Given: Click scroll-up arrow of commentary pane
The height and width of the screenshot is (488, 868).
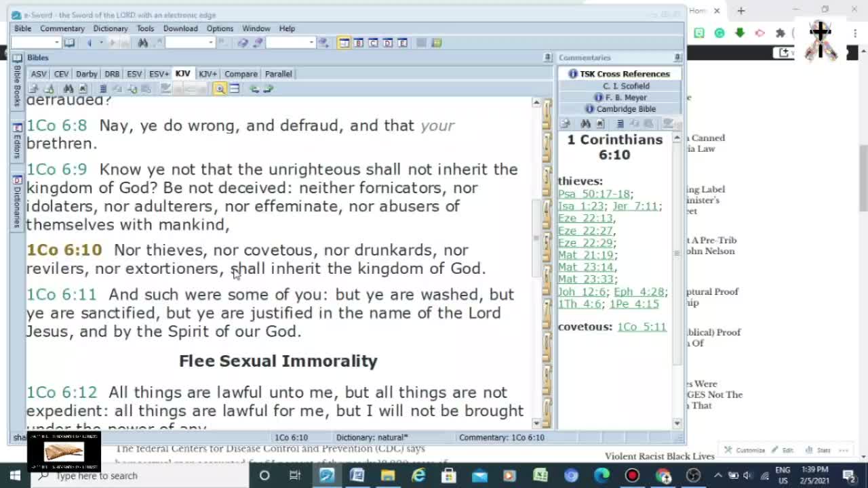Looking at the screenshot, I should coord(677,138).
